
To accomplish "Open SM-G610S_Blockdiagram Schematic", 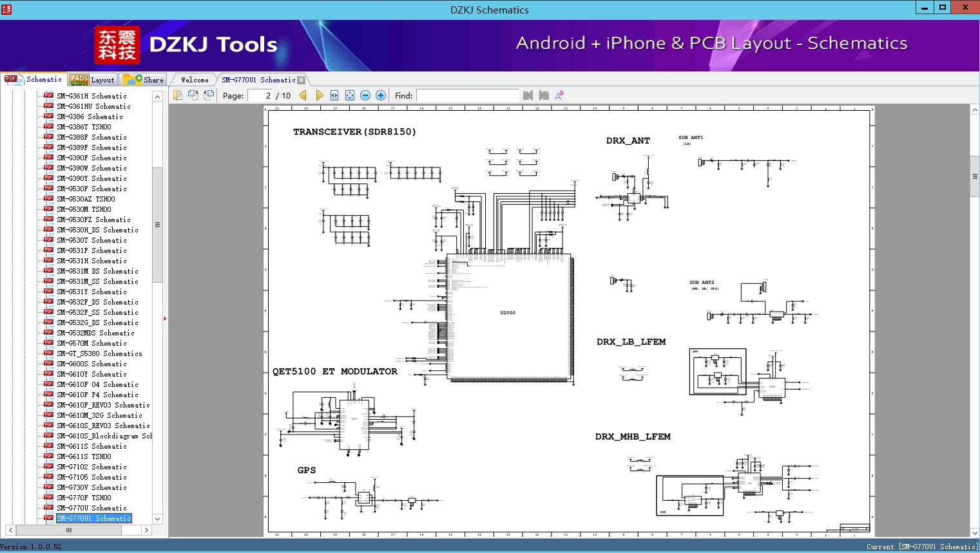I will click(x=104, y=436).
